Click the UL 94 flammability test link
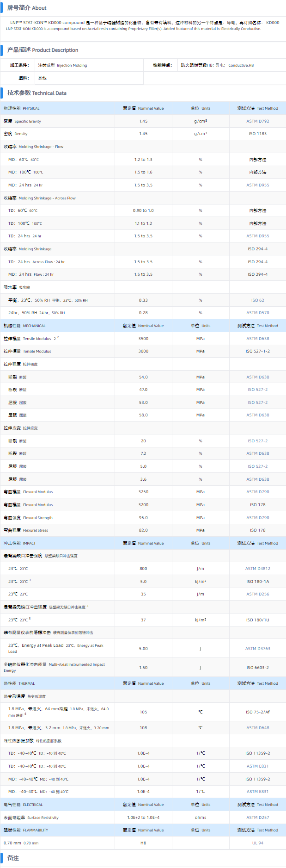The height and width of the screenshot is (868, 286). [x=257, y=843]
